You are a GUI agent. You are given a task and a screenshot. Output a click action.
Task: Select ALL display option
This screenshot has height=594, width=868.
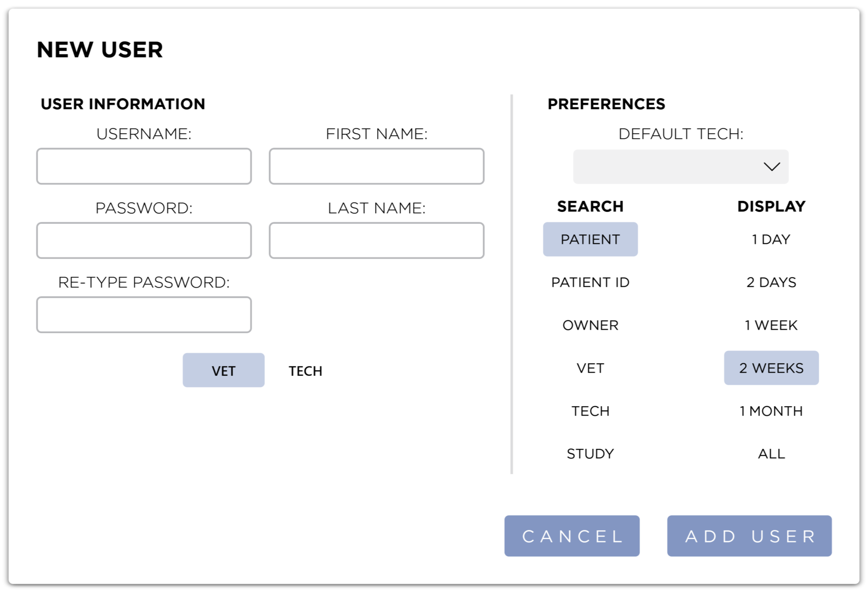pyautogui.click(x=771, y=454)
